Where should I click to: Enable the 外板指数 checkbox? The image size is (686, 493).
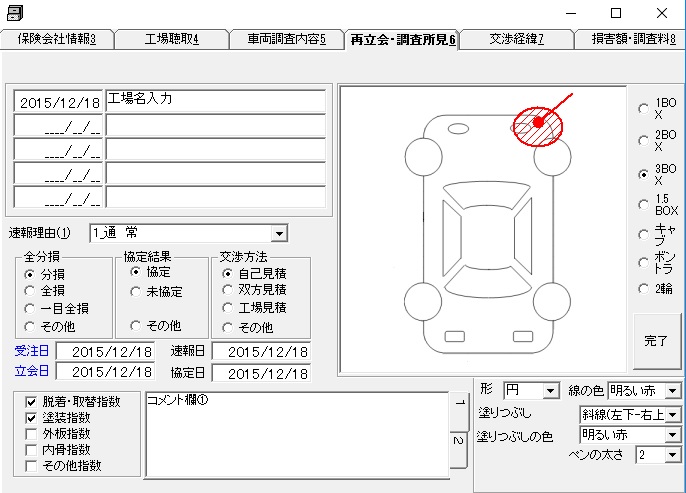(x=31, y=434)
